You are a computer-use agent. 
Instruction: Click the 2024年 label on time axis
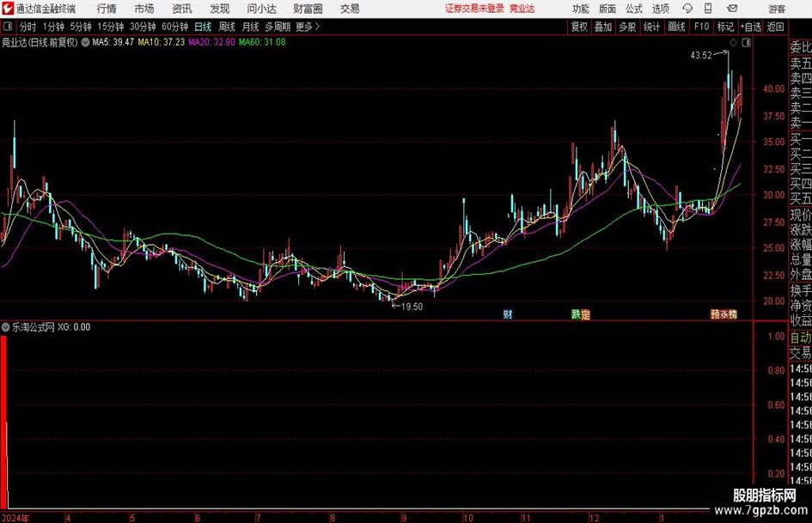click(15, 518)
